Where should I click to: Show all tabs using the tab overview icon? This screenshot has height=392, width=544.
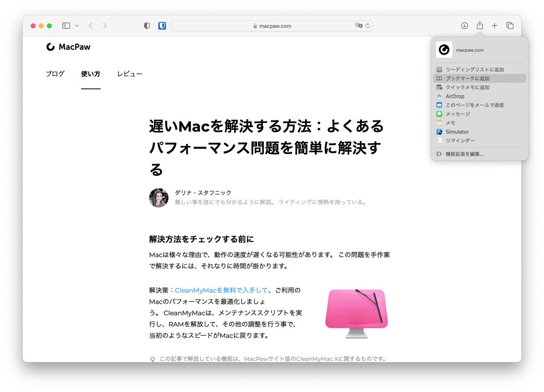click(x=510, y=25)
